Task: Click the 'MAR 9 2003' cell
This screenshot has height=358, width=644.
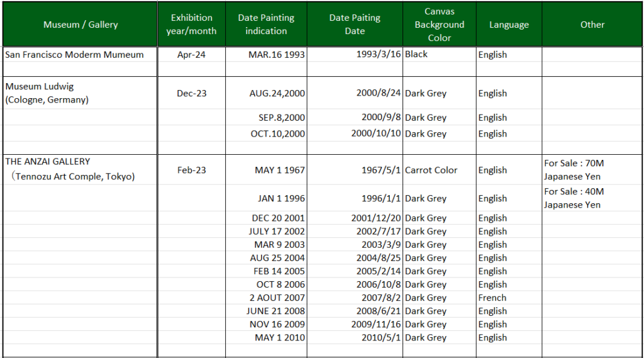Action: click(266, 245)
